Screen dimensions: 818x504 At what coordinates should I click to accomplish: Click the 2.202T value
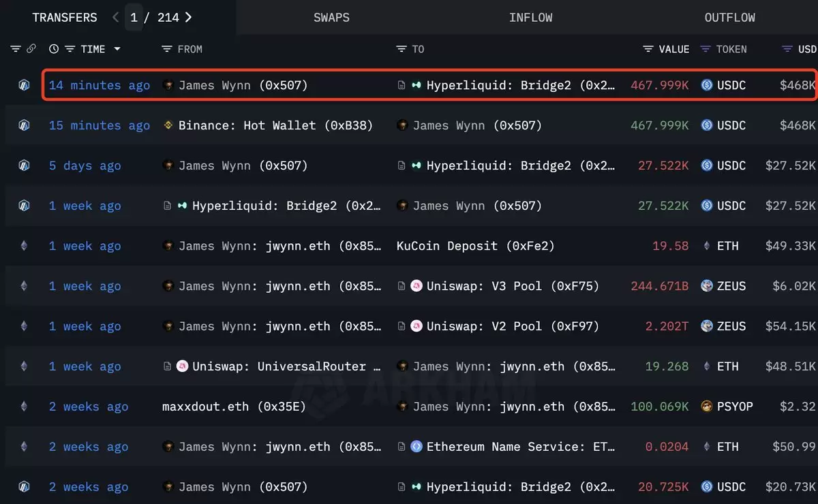667,326
